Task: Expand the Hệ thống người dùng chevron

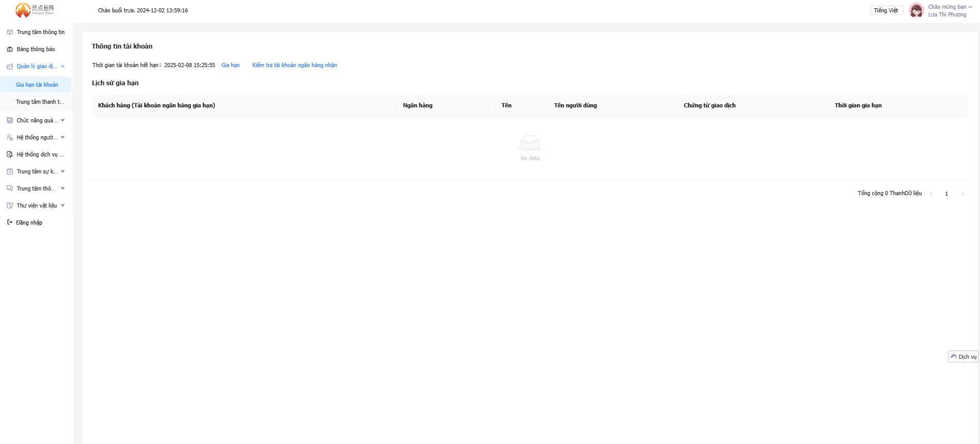Action: [62, 137]
